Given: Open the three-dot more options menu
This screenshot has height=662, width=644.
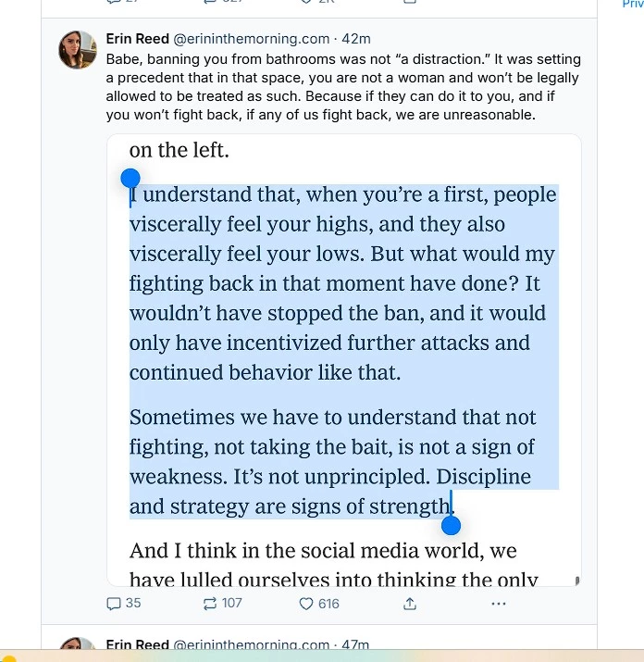Looking at the screenshot, I should tap(499, 604).
